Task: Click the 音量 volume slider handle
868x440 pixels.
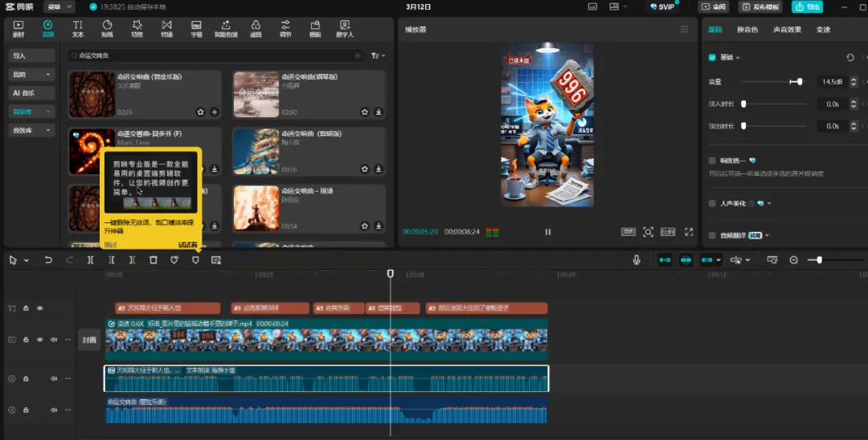Action: click(x=799, y=82)
